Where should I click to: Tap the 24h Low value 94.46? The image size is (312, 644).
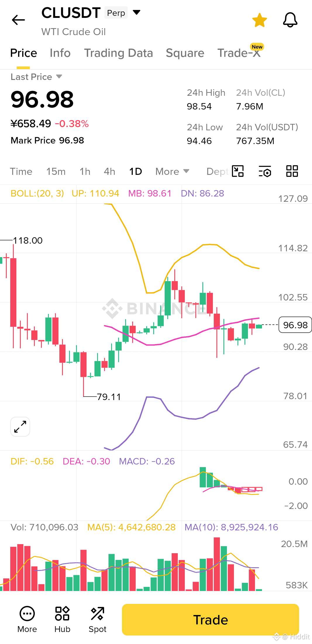tap(199, 141)
